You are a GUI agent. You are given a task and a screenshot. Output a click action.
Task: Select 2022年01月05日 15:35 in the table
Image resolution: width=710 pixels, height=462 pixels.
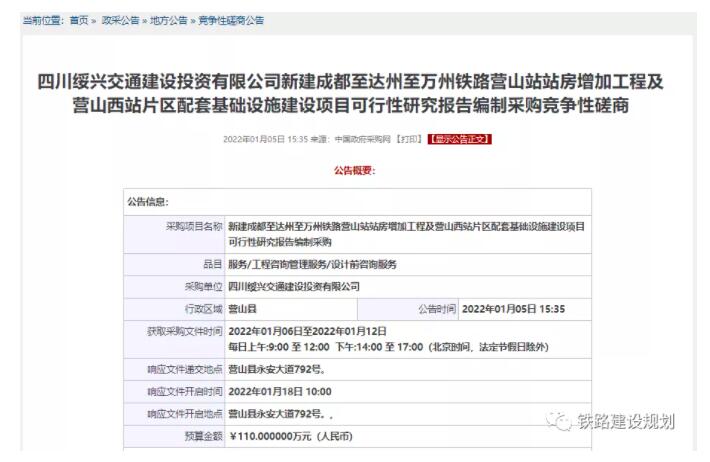coord(513,309)
